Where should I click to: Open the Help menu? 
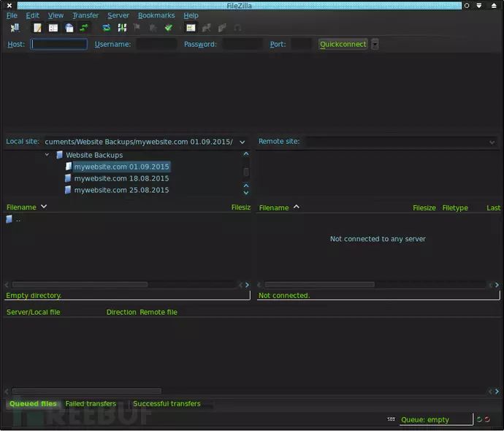191,15
